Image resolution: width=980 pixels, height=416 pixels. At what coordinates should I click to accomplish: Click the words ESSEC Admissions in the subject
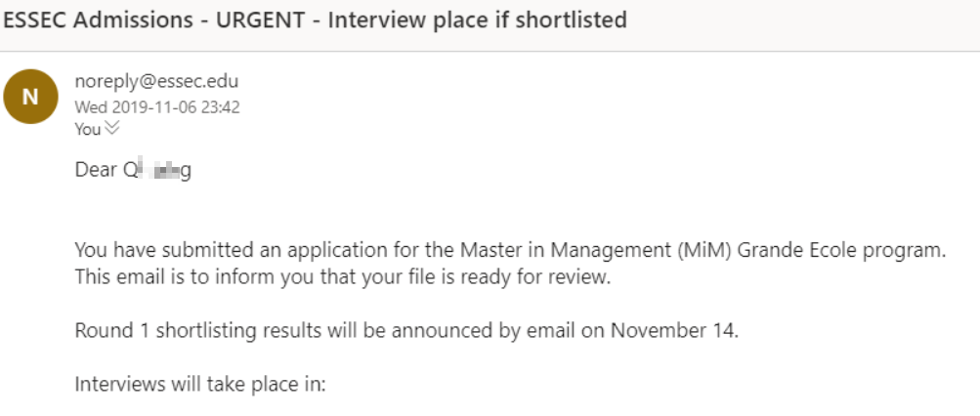point(90,20)
